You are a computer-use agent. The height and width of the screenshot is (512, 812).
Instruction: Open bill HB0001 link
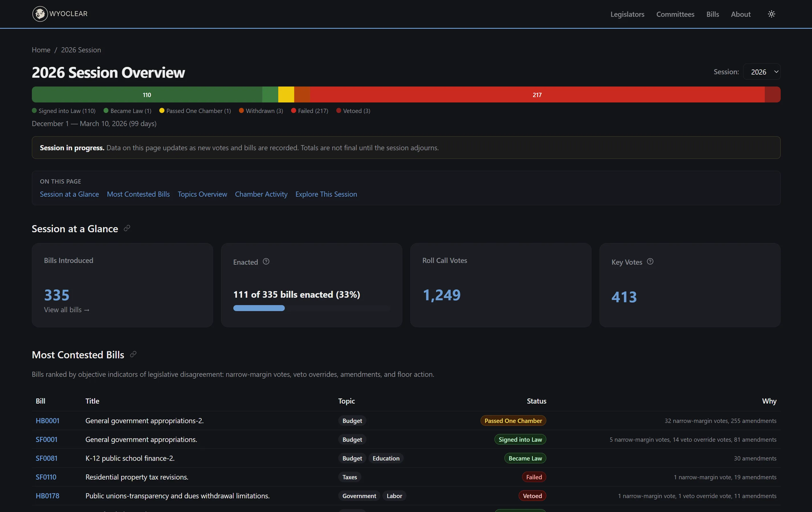48,421
